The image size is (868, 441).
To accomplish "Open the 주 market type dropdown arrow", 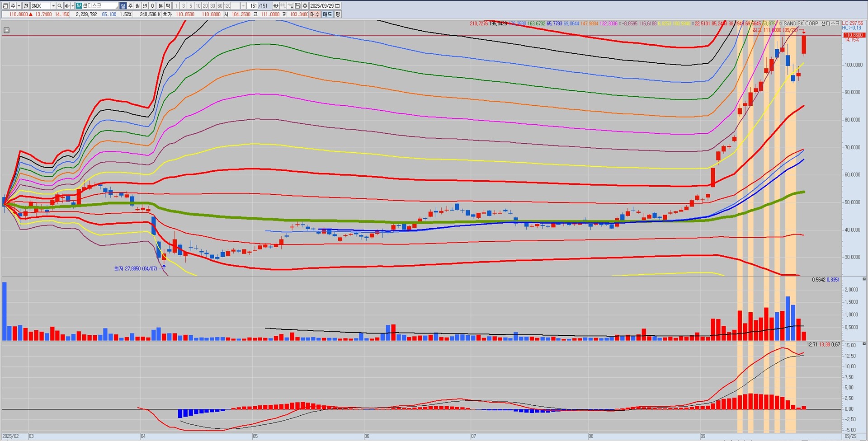I will pyautogui.click(x=19, y=6).
